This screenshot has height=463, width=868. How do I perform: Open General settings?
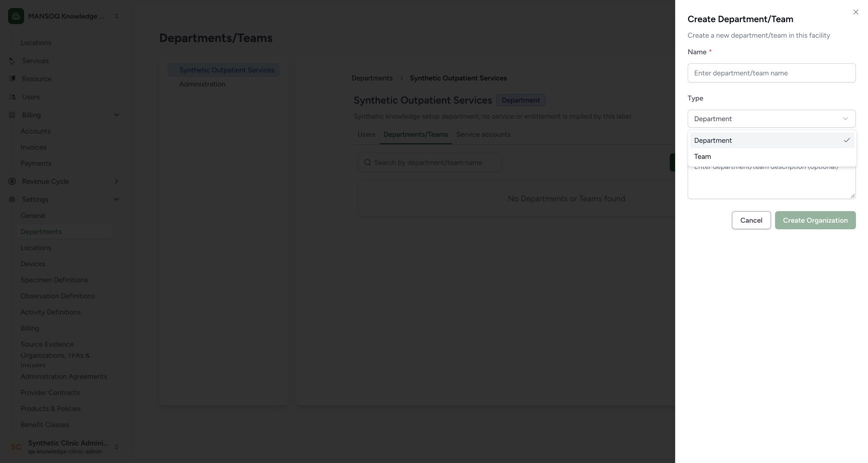(x=33, y=216)
